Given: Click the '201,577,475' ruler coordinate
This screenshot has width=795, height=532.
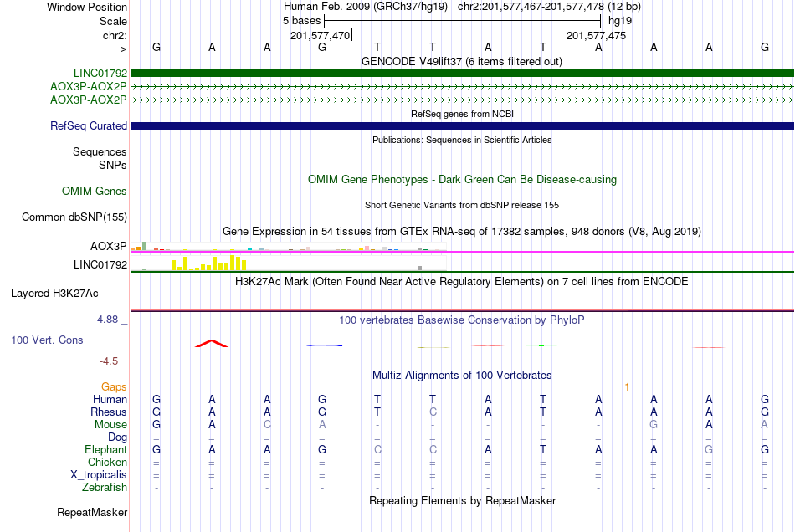Looking at the screenshot, I should tap(596, 35).
